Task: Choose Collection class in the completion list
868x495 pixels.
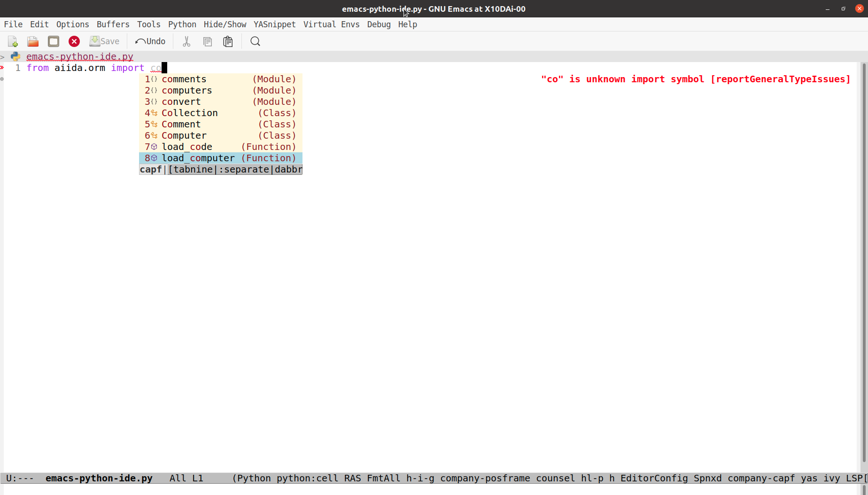Action: 189,113
